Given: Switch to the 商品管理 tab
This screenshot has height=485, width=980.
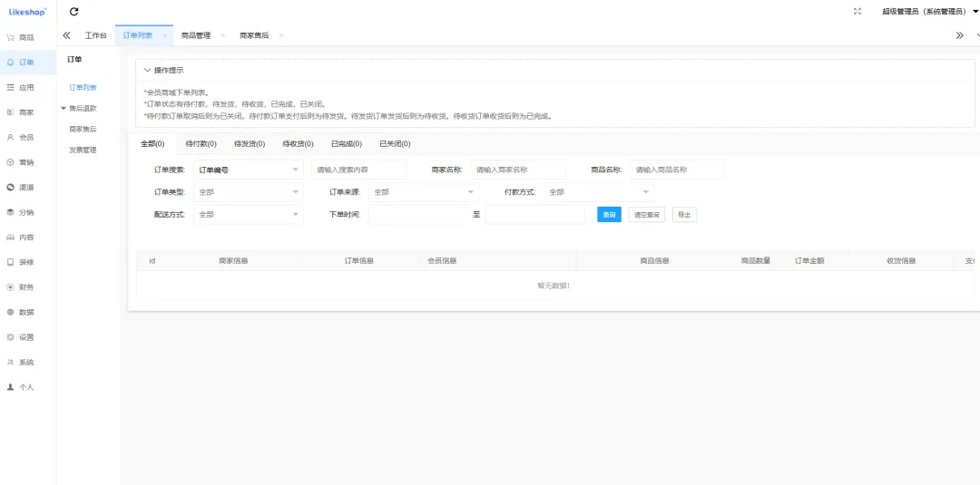Looking at the screenshot, I should 196,35.
